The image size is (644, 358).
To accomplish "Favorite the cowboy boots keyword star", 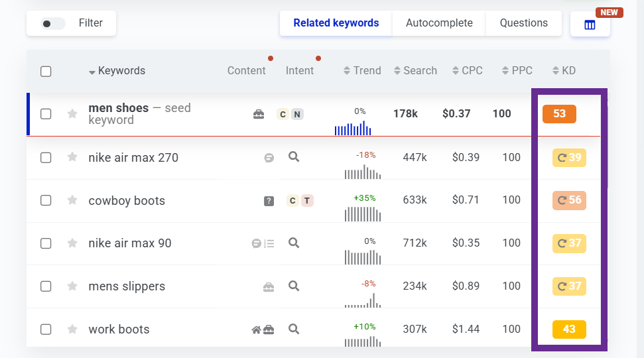I will pos(72,200).
